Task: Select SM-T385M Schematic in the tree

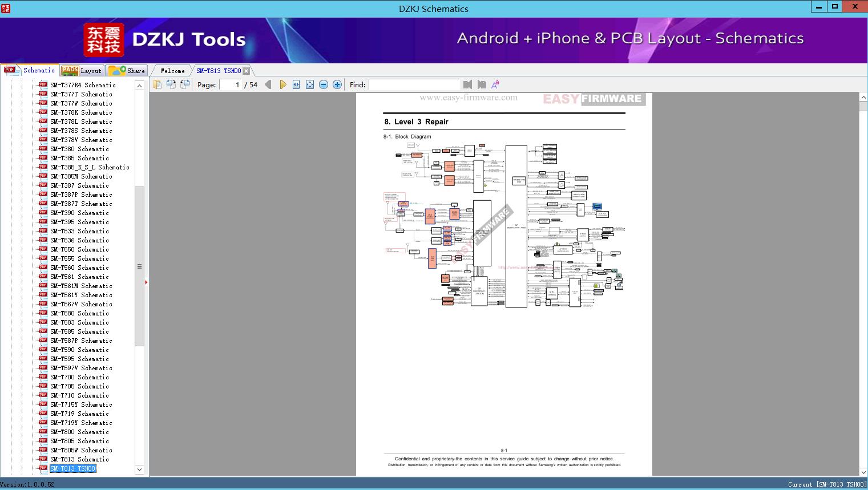Action: click(x=81, y=176)
